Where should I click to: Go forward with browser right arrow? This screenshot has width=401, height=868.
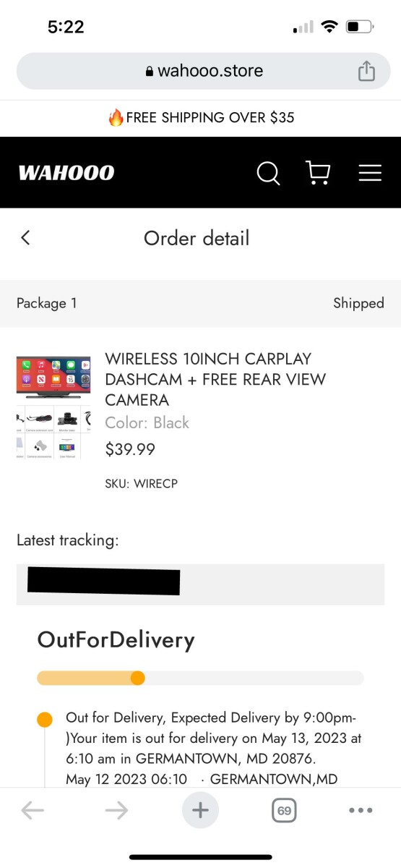click(116, 810)
